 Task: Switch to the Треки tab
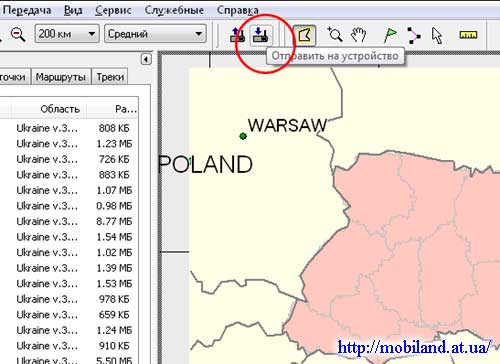[x=110, y=77]
